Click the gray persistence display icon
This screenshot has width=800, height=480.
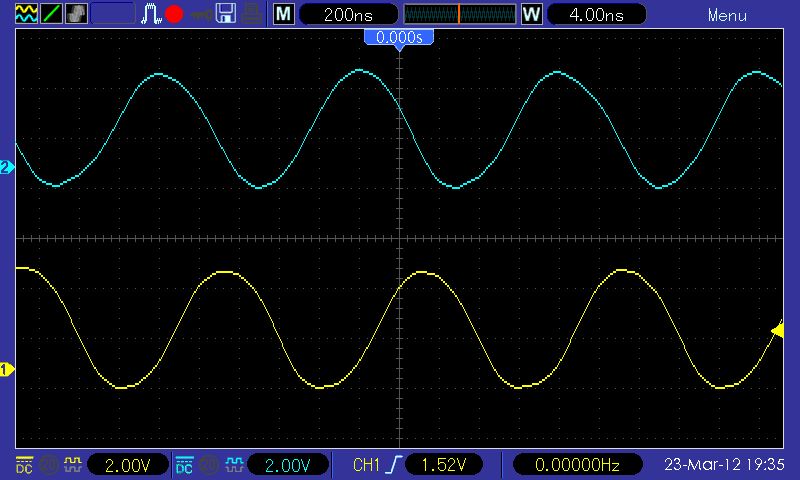[x=76, y=14]
